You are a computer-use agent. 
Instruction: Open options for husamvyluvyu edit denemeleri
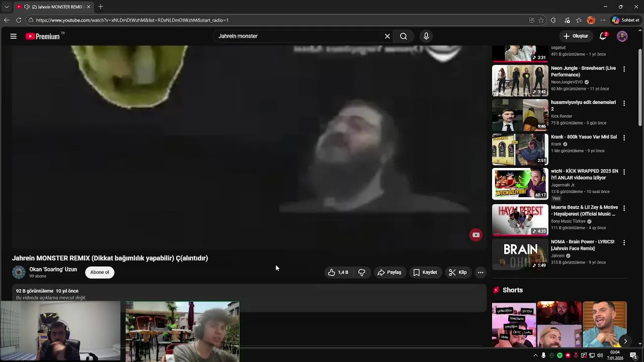click(624, 103)
